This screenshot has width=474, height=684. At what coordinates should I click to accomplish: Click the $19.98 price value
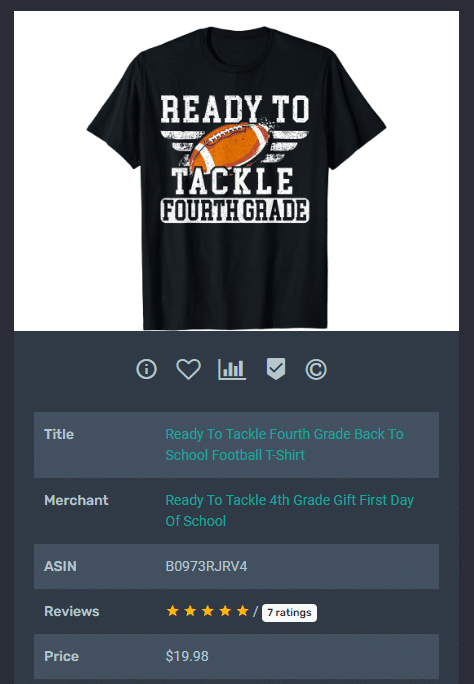tap(187, 656)
